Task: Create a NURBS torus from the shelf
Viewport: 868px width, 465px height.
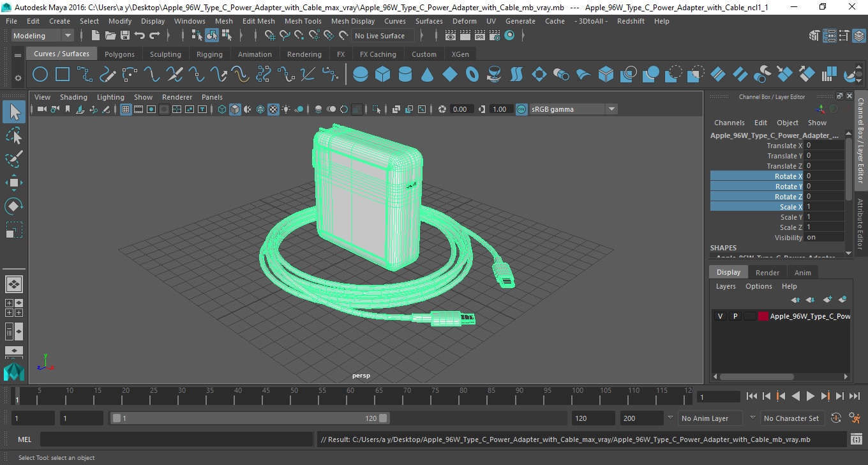Action: click(472, 75)
